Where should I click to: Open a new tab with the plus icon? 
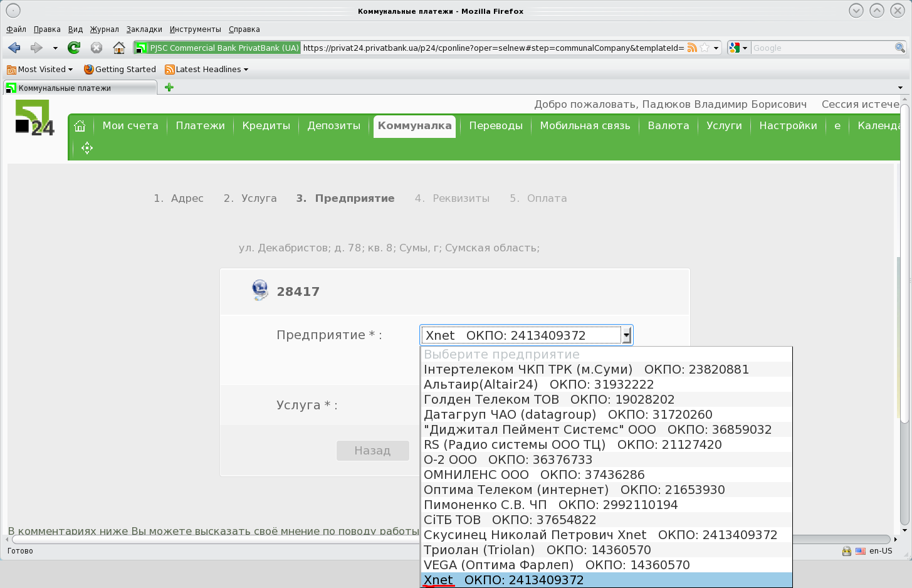(x=169, y=88)
